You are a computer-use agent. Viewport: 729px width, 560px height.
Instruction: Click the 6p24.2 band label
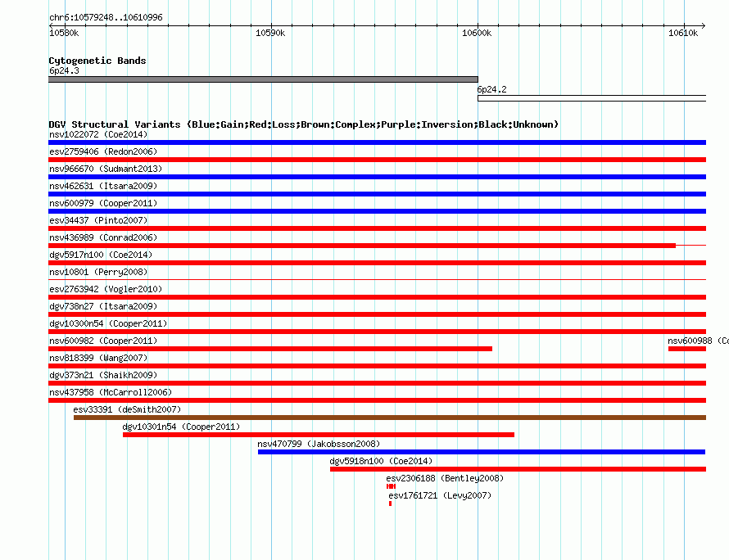pos(492,89)
